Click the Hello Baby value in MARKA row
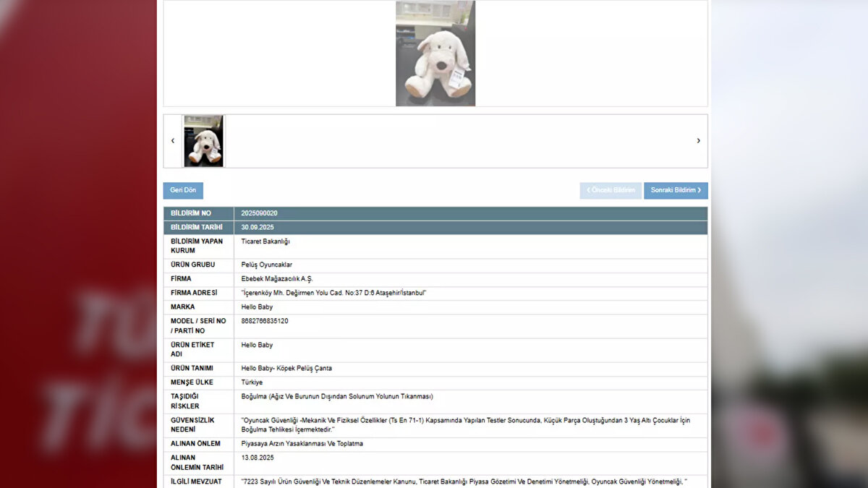Image resolution: width=868 pixels, height=488 pixels. point(257,307)
